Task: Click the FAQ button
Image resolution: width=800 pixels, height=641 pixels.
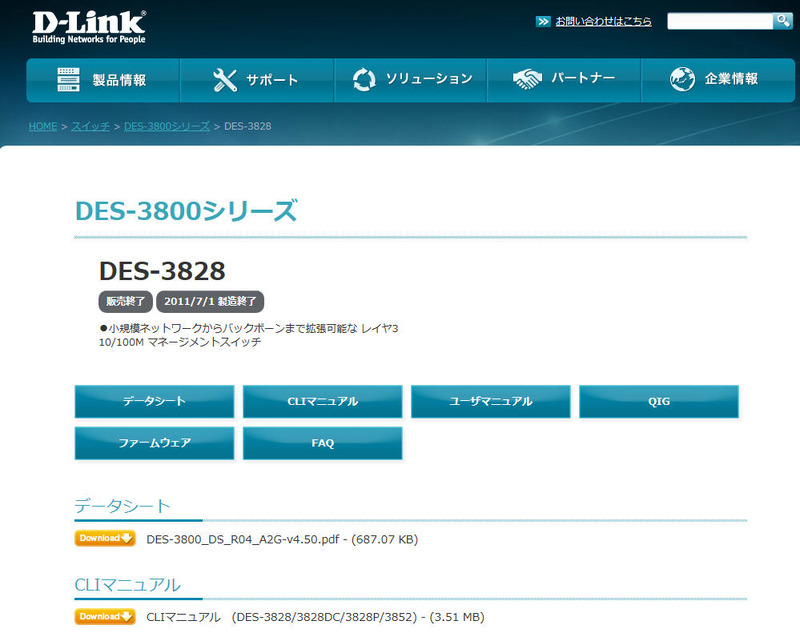Action: point(322,443)
